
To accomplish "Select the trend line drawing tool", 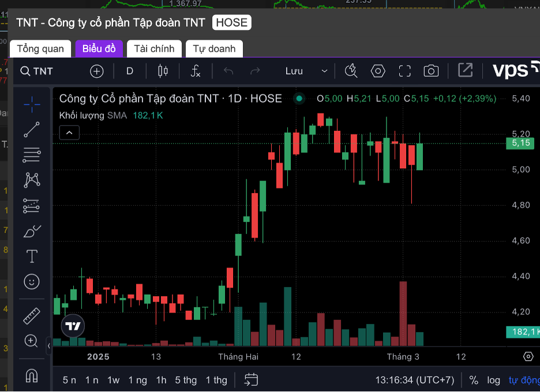I will point(32,130).
